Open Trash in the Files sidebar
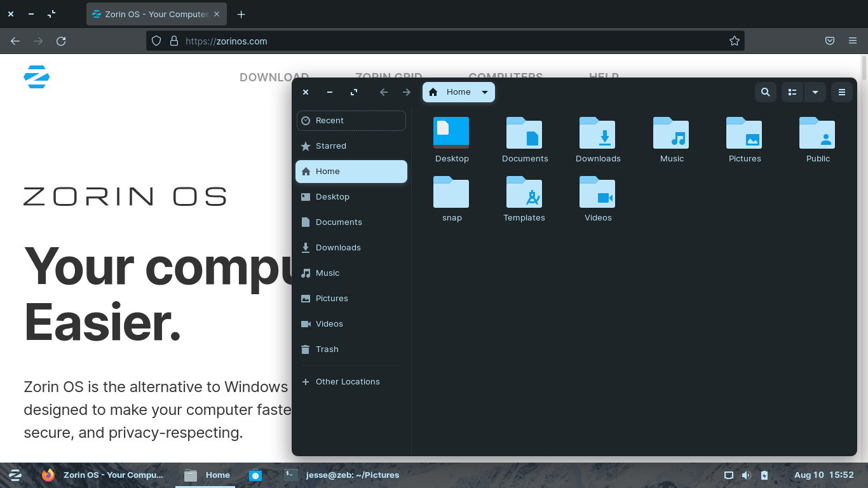The width and height of the screenshot is (868, 488). pos(351,349)
